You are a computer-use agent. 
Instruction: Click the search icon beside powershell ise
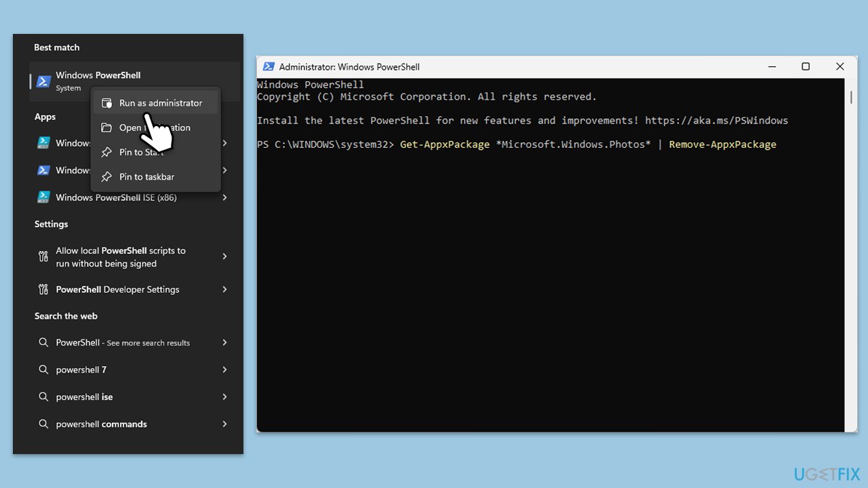click(x=43, y=396)
